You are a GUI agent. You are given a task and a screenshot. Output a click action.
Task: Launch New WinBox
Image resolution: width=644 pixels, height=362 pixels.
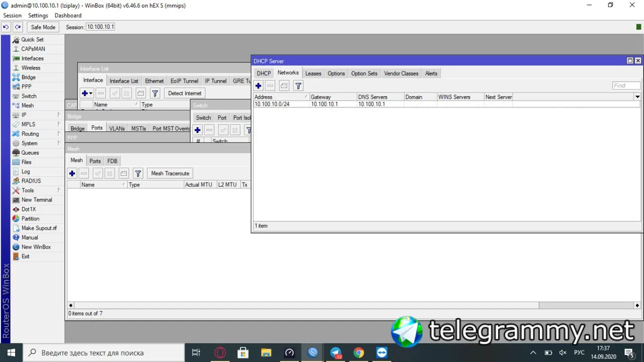pyautogui.click(x=36, y=247)
